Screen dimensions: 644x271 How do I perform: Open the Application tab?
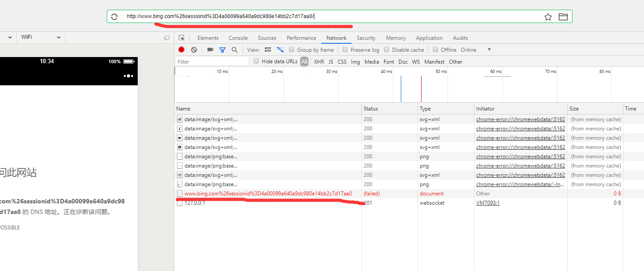(x=429, y=38)
